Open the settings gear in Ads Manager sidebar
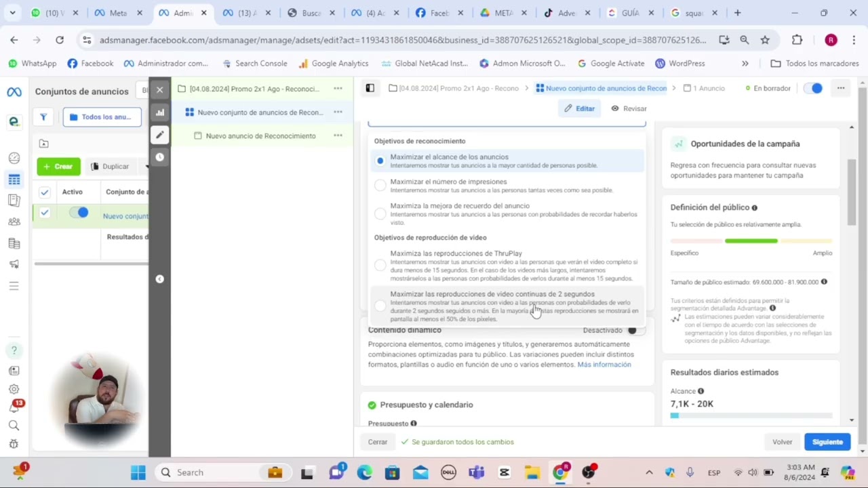 coord(14,389)
